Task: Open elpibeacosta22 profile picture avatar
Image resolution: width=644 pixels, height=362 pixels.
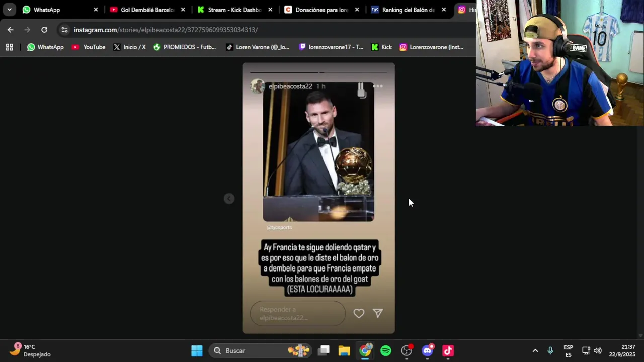Action: 258,86
